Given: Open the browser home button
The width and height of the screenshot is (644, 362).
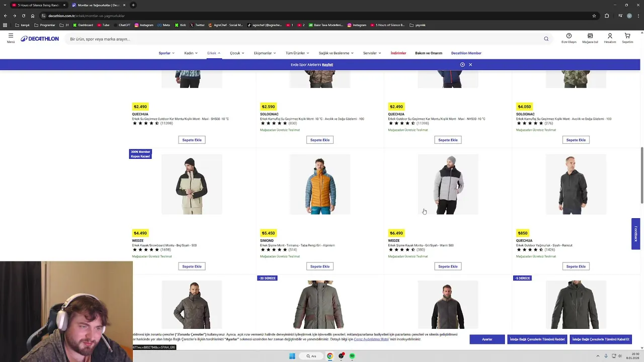Looking at the screenshot, I should pyautogui.click(x=33, y=16).
